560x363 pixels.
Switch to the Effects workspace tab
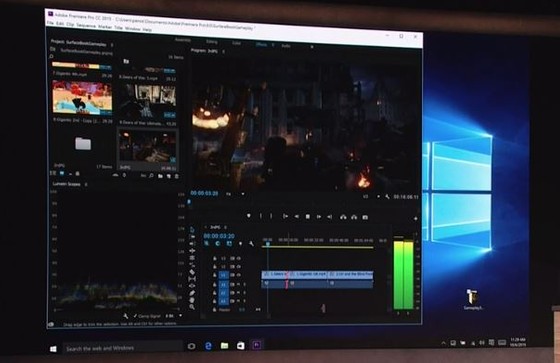pos(261,45)
